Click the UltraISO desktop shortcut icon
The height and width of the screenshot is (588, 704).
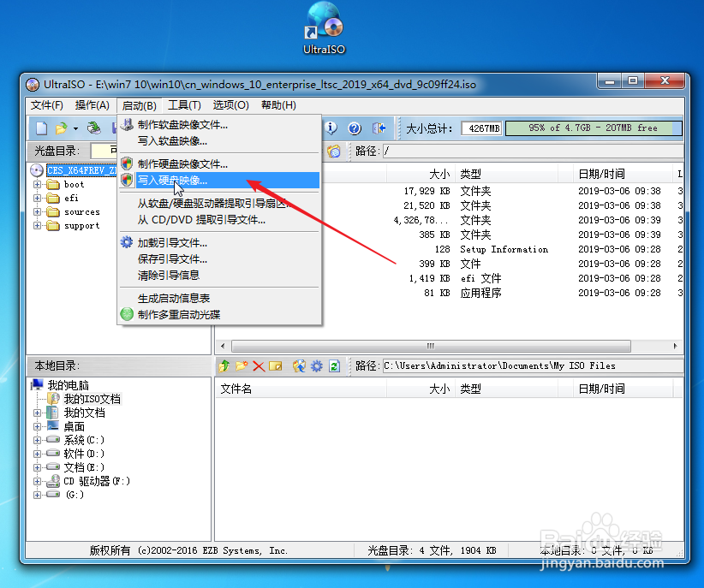pyautogui.click(x=324, y=28)
